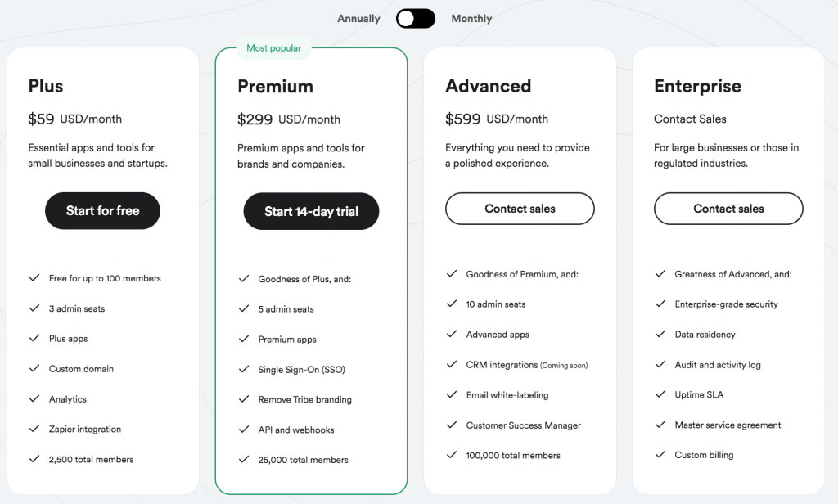Click the checkmark next to Custom domain
The height and width of the screenshot is (504, 838).
click(x=34, y=368)
